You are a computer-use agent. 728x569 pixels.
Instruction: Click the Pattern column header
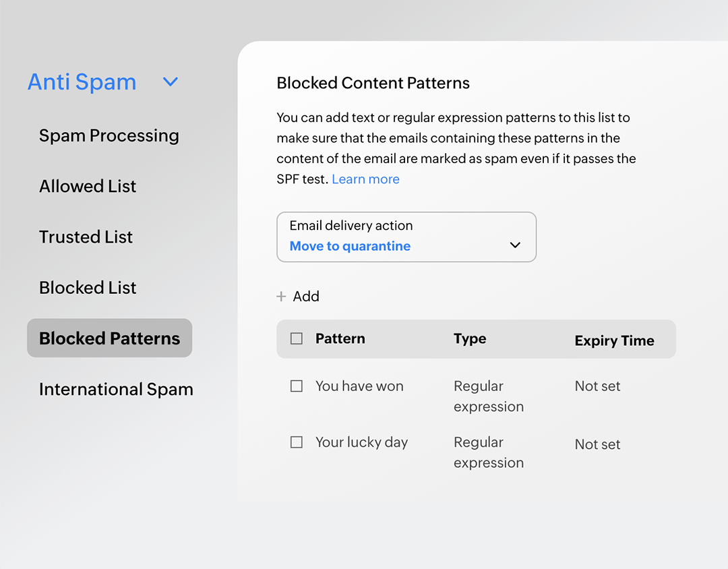340,338
